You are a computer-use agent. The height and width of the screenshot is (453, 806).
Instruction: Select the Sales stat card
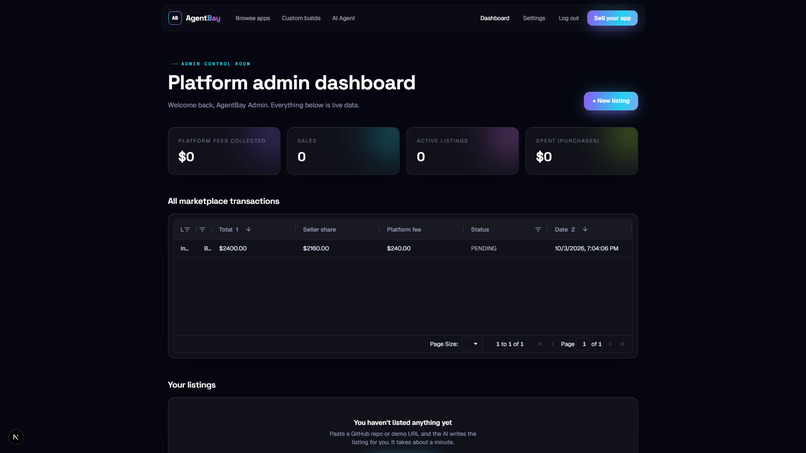point(343,151)
